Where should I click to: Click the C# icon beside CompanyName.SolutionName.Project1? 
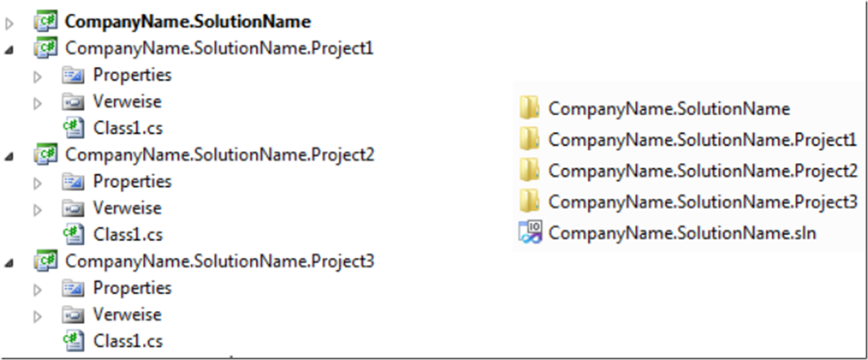[46, 48]
